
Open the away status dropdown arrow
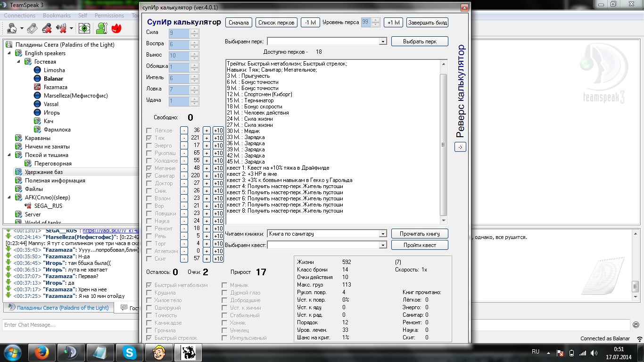[22, 28]
